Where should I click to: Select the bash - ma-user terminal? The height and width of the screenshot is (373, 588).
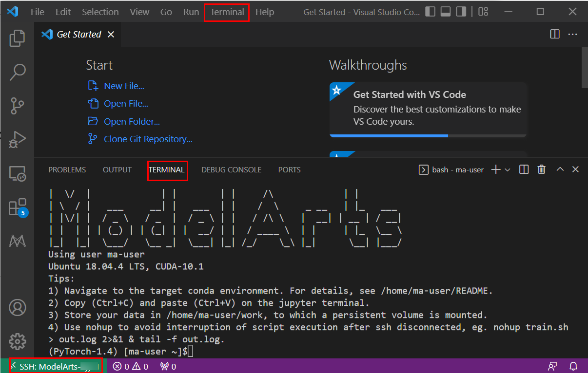click(x=451, y=169)
